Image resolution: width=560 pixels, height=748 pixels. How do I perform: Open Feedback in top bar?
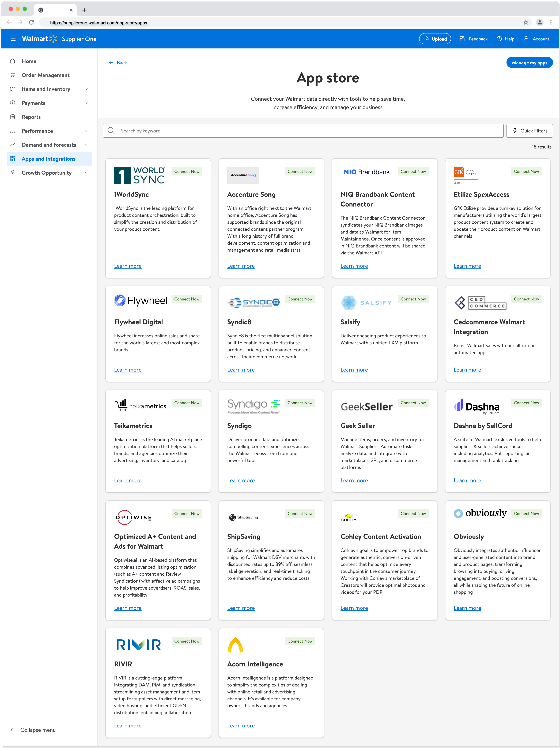(x=473, y=39)
